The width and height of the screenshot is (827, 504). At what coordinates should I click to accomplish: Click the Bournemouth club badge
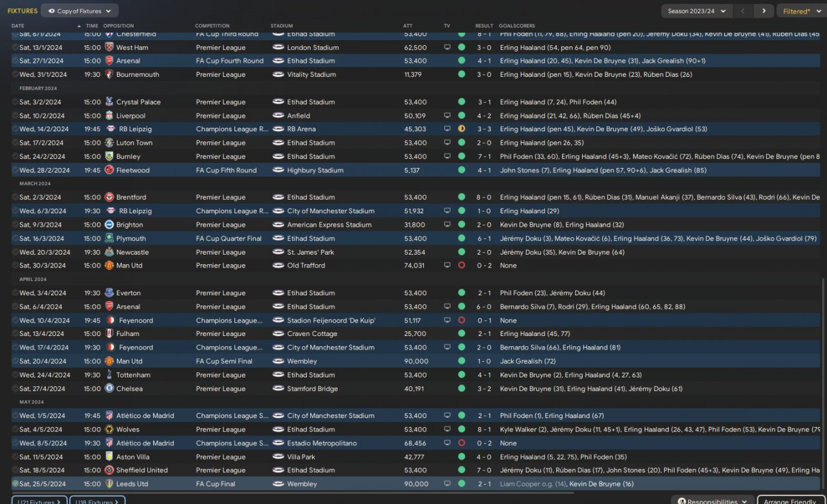(x=109, y=74)
